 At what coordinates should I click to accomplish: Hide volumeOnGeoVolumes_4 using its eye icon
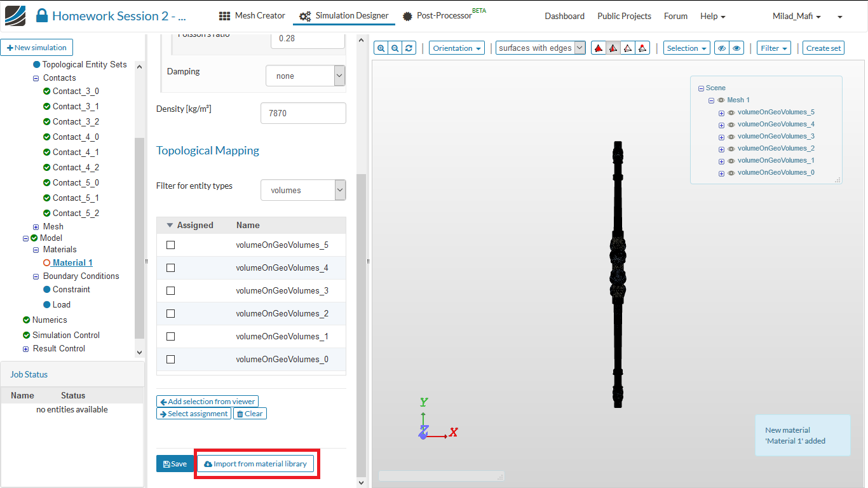pos(731,125)
